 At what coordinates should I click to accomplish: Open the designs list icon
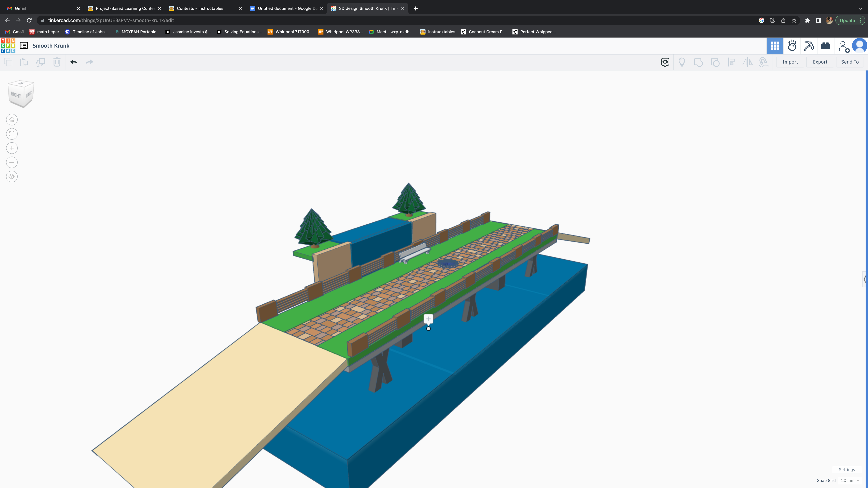24,45
